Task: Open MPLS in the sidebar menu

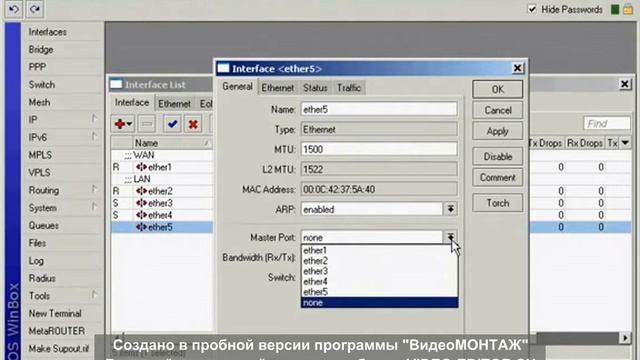Action: pos(40,155)
